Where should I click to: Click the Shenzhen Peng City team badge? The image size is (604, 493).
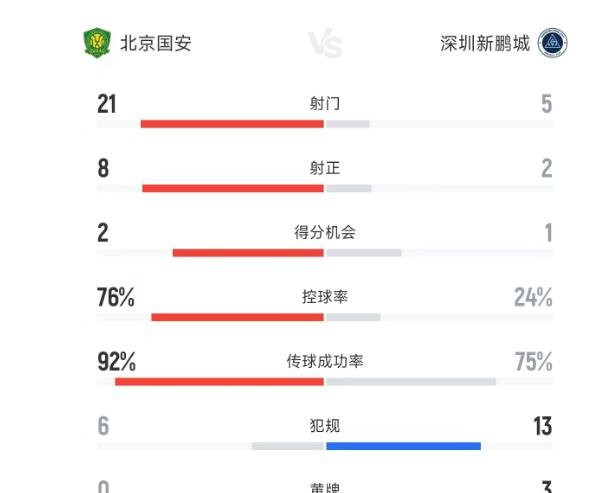tap(553, 42)
